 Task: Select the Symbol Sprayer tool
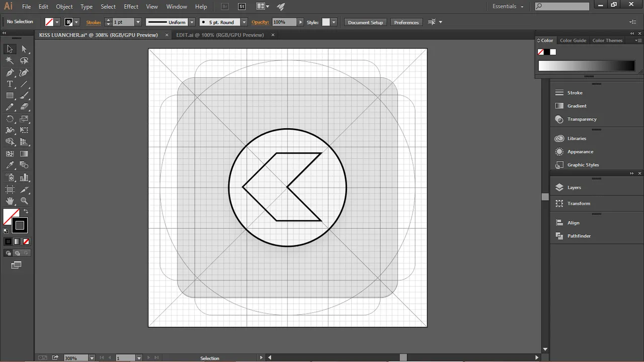10,177
